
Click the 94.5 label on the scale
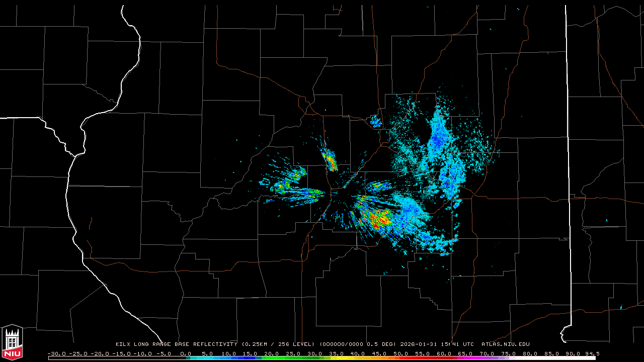click(x=592, y=353)
